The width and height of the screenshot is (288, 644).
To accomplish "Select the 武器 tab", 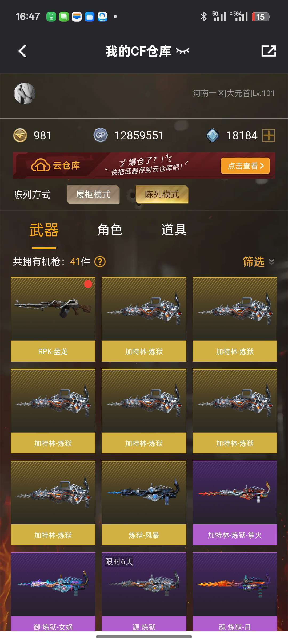I will [x=44, y=230].
